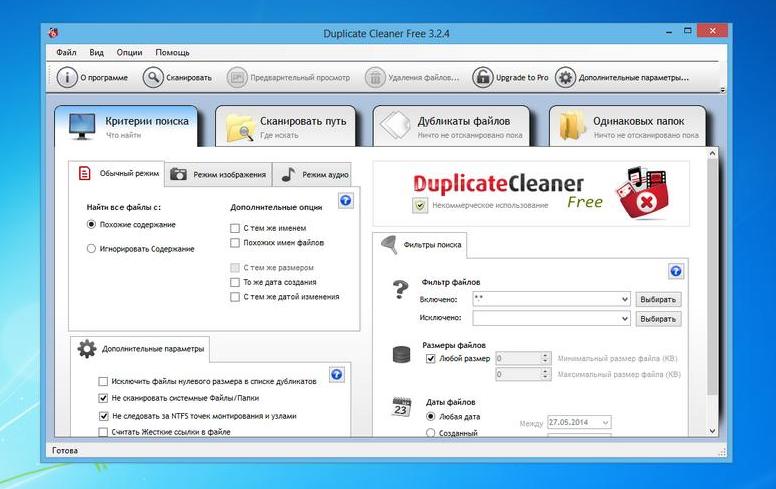This screenshot has width=776, height=489.
Task: Click the Готова status bar text
Action: click(x=65, y=450)
